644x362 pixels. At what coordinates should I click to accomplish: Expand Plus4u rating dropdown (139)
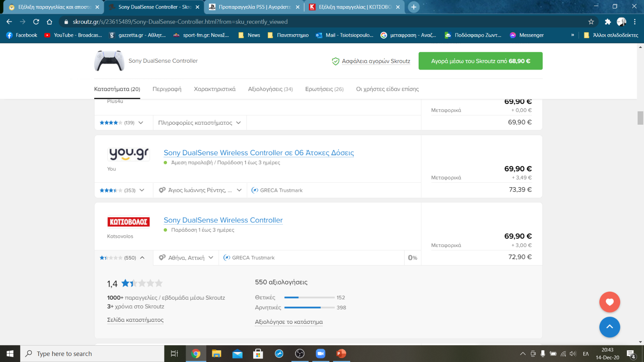(141, 123)
